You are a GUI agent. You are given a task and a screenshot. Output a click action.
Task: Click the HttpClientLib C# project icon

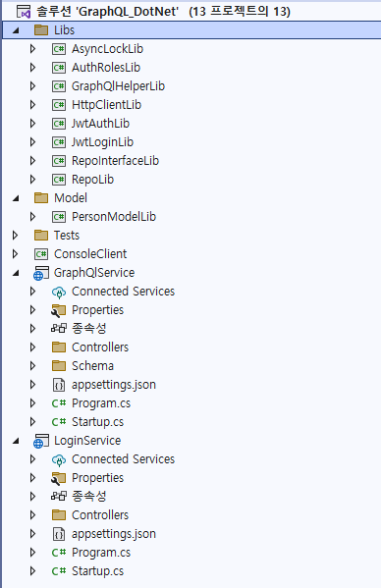click(59, 105)
